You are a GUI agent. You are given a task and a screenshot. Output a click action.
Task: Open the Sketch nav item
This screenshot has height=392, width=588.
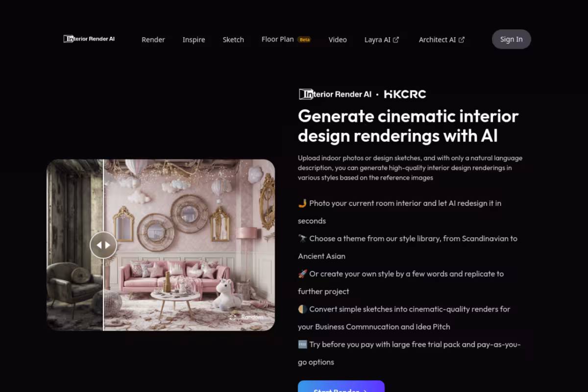[x=233, y=40]
